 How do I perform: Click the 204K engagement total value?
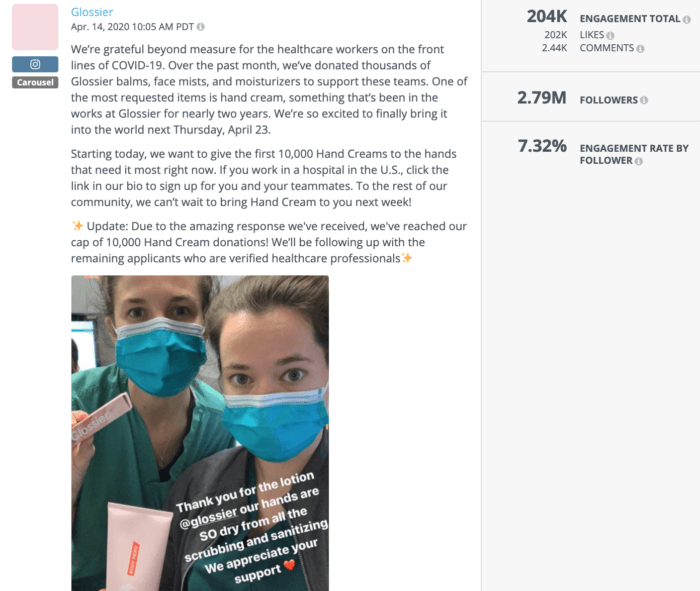point(546,17)
